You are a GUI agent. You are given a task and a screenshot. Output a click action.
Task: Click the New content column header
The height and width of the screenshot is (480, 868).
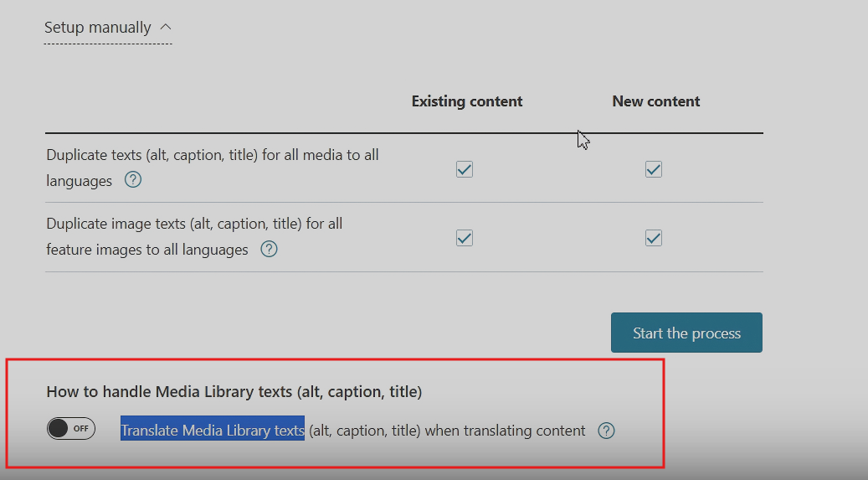pyautogui.click(x=656, y=101)
